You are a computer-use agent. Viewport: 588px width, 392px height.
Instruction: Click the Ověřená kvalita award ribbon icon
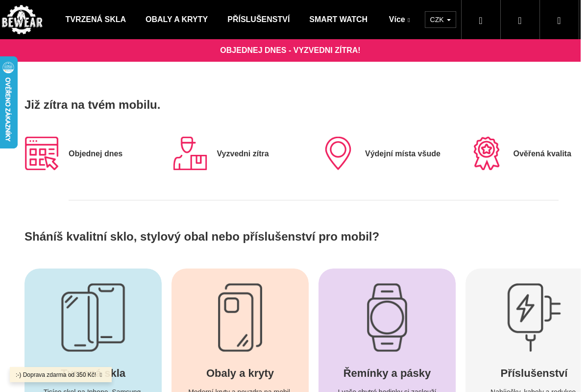coord(487,153)
